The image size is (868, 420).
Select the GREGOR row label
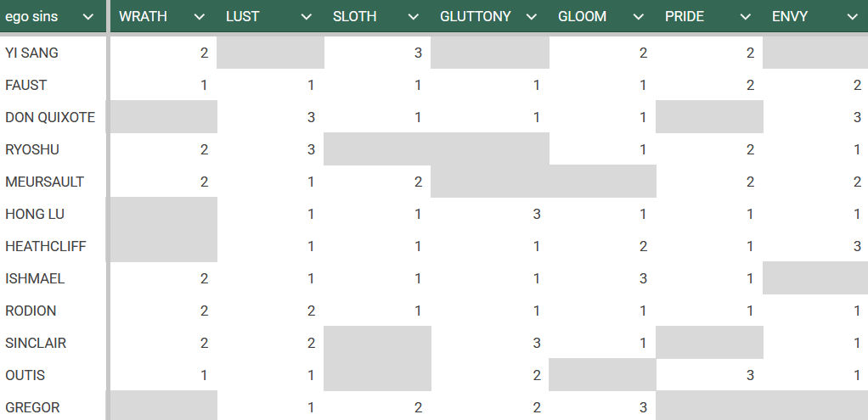tap(54, 407)
